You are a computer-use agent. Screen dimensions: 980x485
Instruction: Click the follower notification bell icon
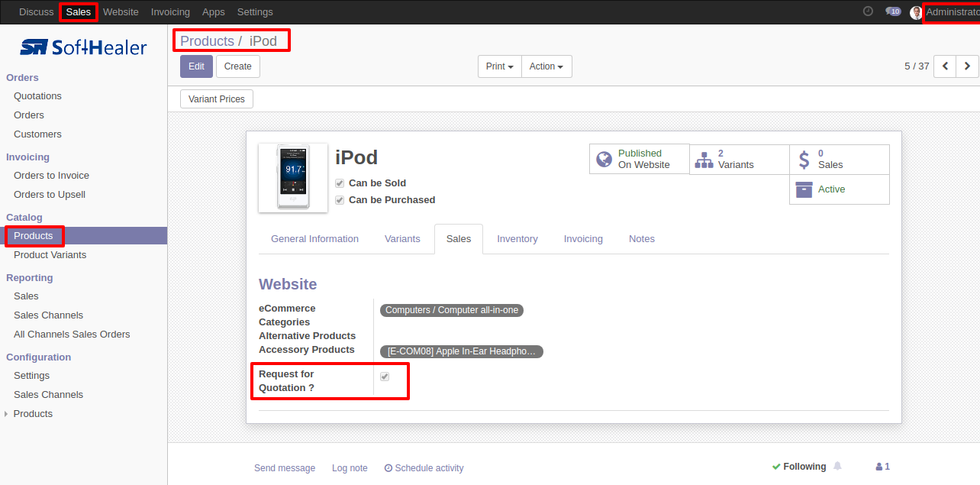click(837, 466)
